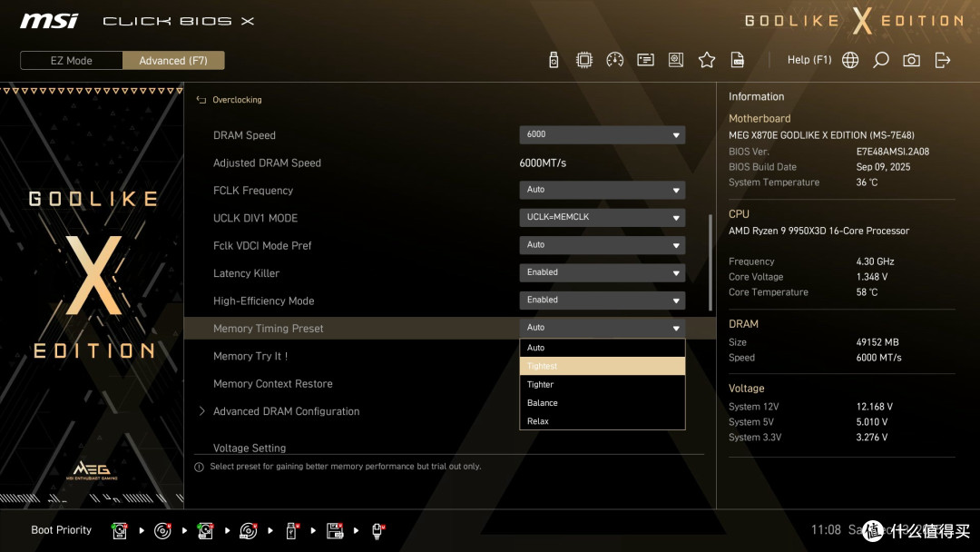Screen dimensions: 980x552
Task: Click the High-Efficiency Mode label
Action: (263, 301)
